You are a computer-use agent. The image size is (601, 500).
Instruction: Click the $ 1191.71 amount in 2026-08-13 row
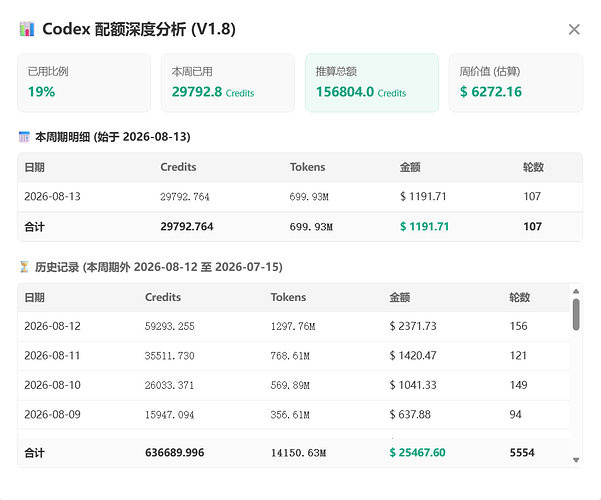423,197
